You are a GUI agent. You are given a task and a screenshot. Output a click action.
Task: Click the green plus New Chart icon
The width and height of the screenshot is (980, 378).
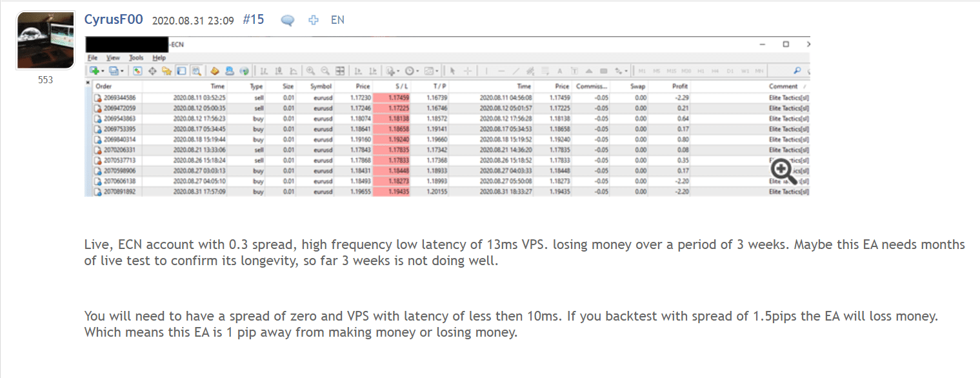coord(95,71)
